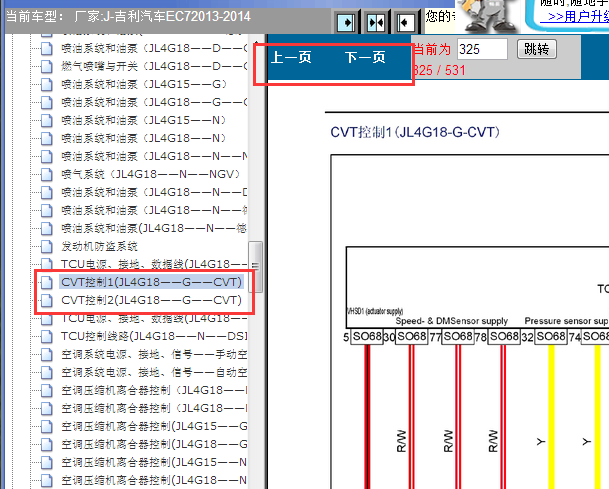
Task: Go to previous page via 上一页
Action: coord(291,57)
